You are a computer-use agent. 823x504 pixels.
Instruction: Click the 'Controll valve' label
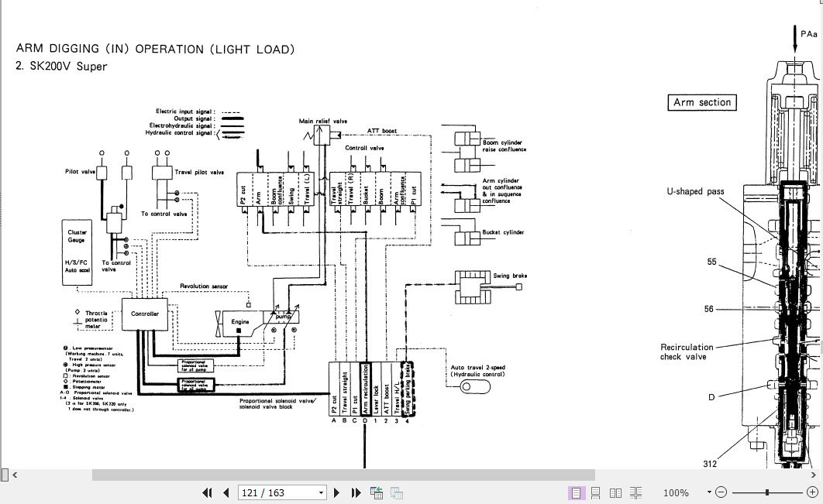[x=364, y=148]
